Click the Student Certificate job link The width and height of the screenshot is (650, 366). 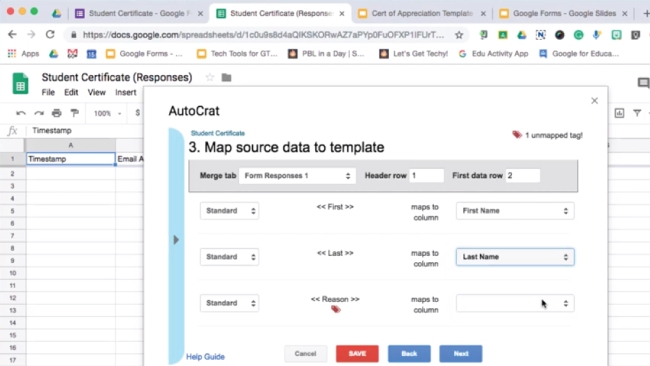tap(218, 133)
